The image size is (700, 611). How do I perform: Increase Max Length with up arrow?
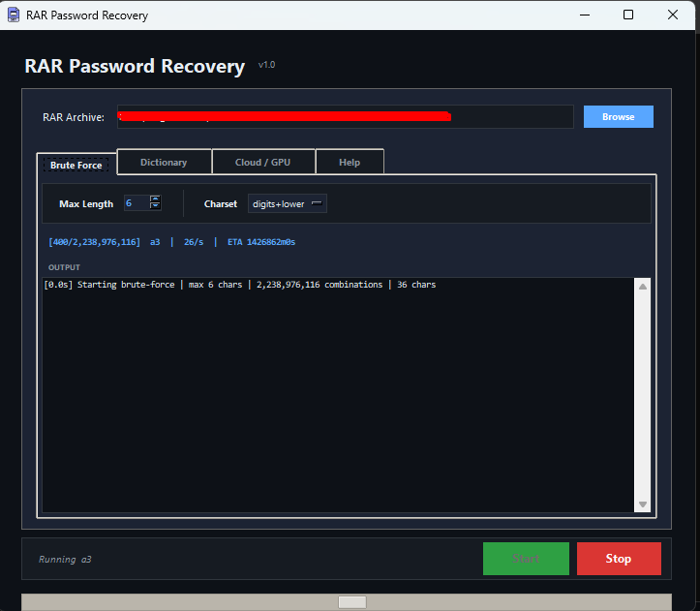pyautogui.click(x=155, y=199)
